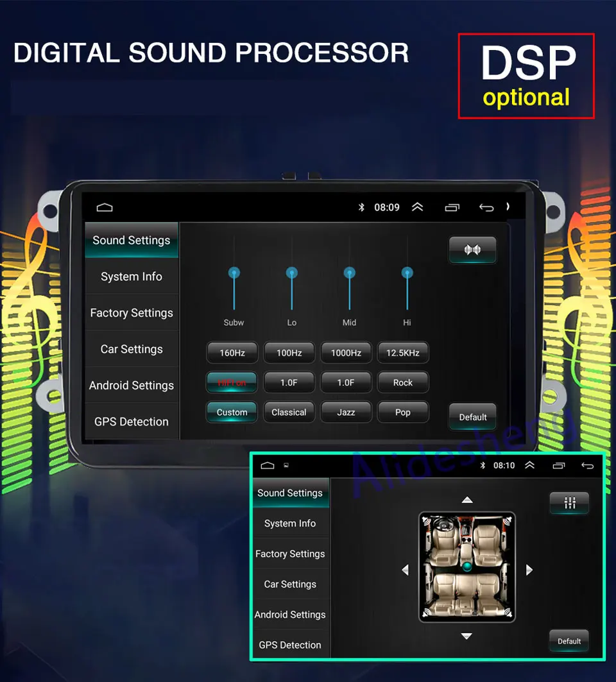Shift sound rearward with the down arrow
Image resolution: width=616 pixels, height=682 pixels.
coord(466,636)
